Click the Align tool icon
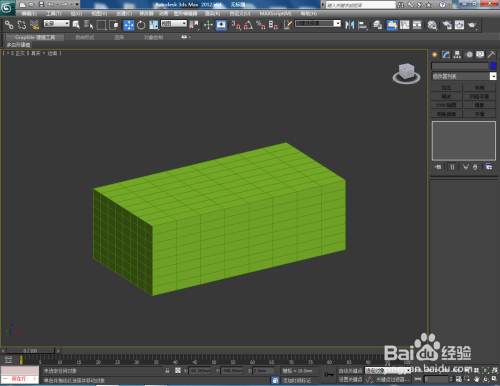Viewport: 500px width, 386px height. point(362,25)
